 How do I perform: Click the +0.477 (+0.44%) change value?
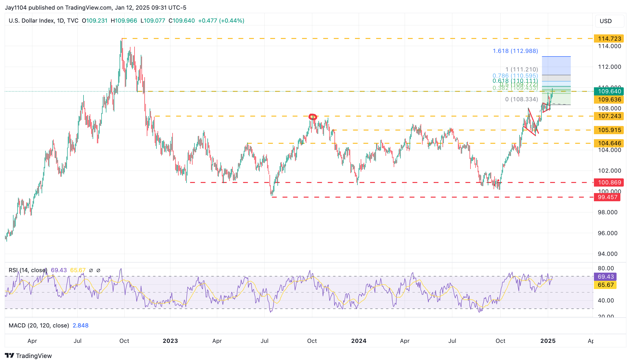pos(221,20)
